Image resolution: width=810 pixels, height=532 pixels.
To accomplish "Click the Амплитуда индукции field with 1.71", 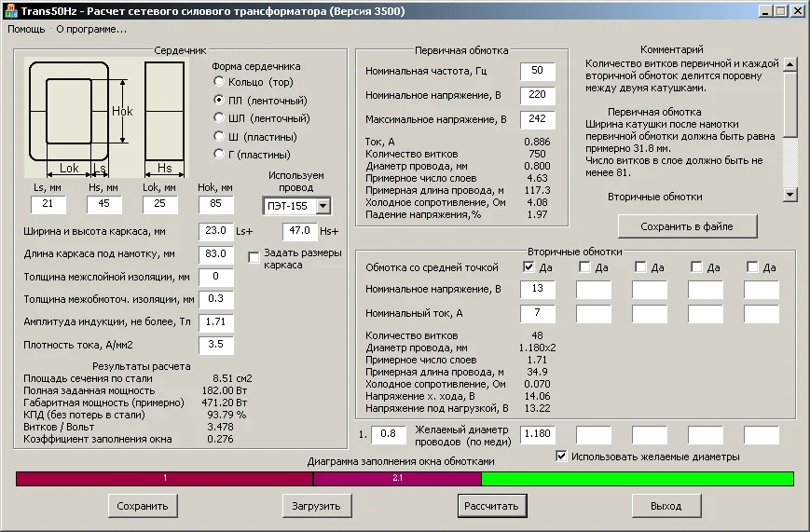I will pos(216,322).
